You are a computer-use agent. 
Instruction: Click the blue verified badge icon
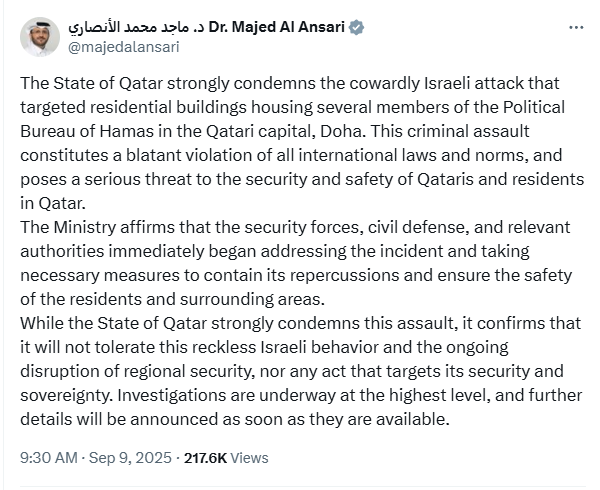click(x=357, y=28)
